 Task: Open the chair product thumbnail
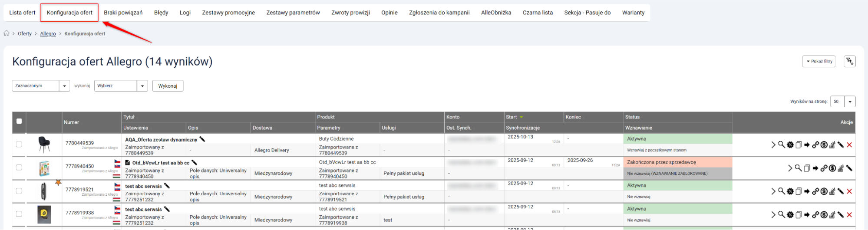coord(44,145)
